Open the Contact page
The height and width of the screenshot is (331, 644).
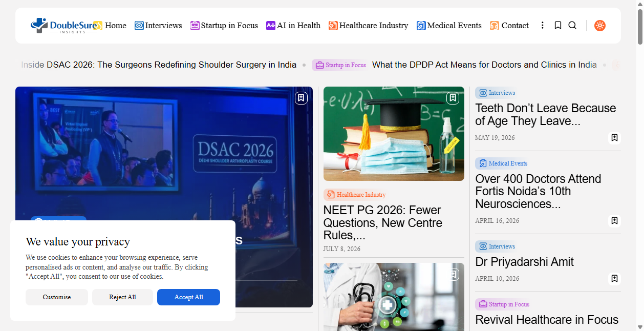point(509,26)
